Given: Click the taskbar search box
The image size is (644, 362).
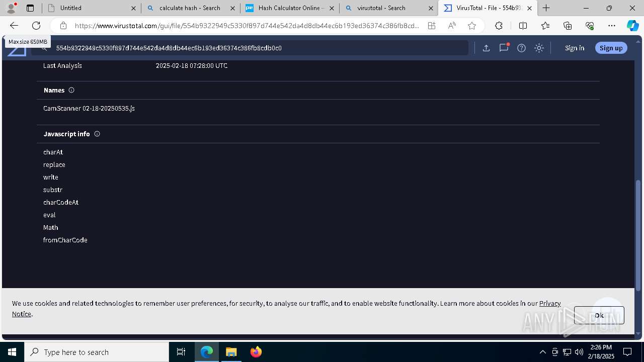Looking at the screenshot, I should click(x=97, y=352).
